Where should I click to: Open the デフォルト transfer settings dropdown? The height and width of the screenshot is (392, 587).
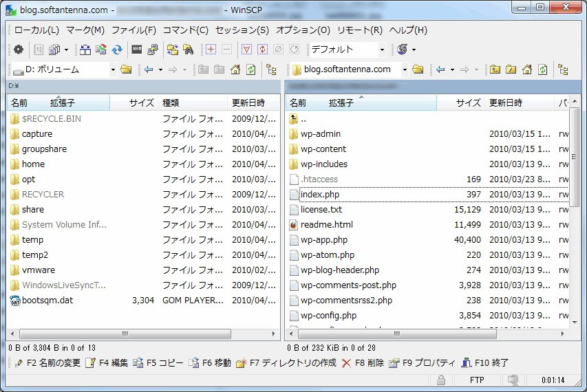coord(382,50)
